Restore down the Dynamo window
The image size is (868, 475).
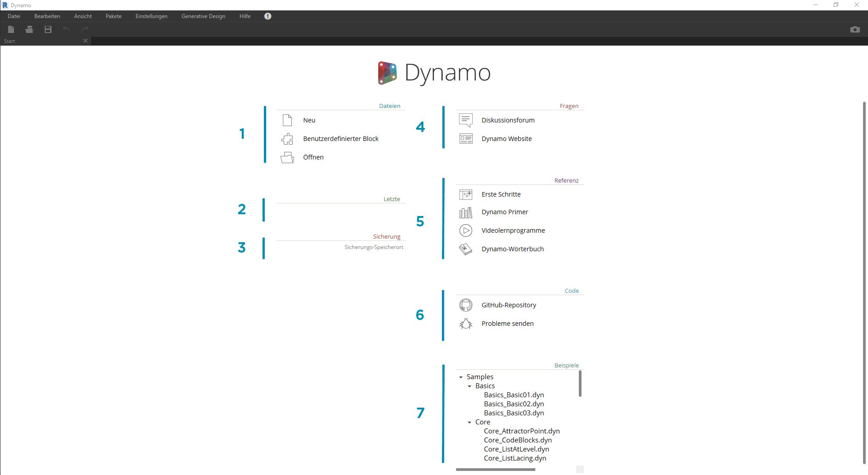pos(836,5)
